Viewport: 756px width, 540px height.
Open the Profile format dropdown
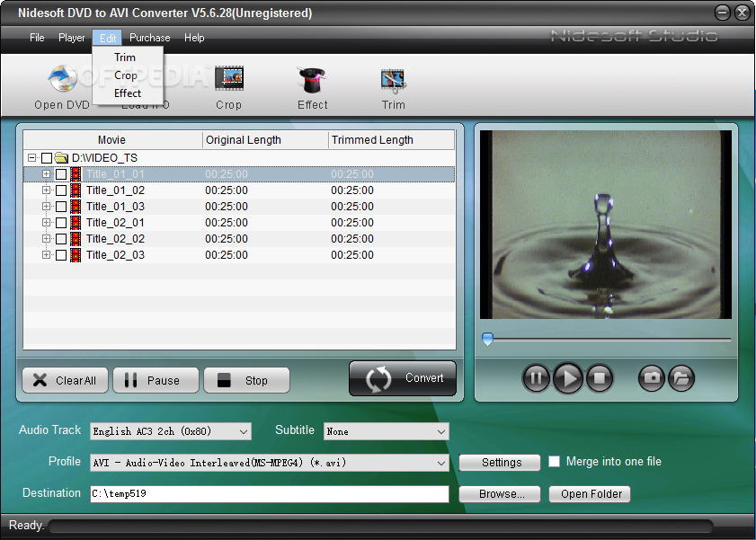(x=270, y=463)
